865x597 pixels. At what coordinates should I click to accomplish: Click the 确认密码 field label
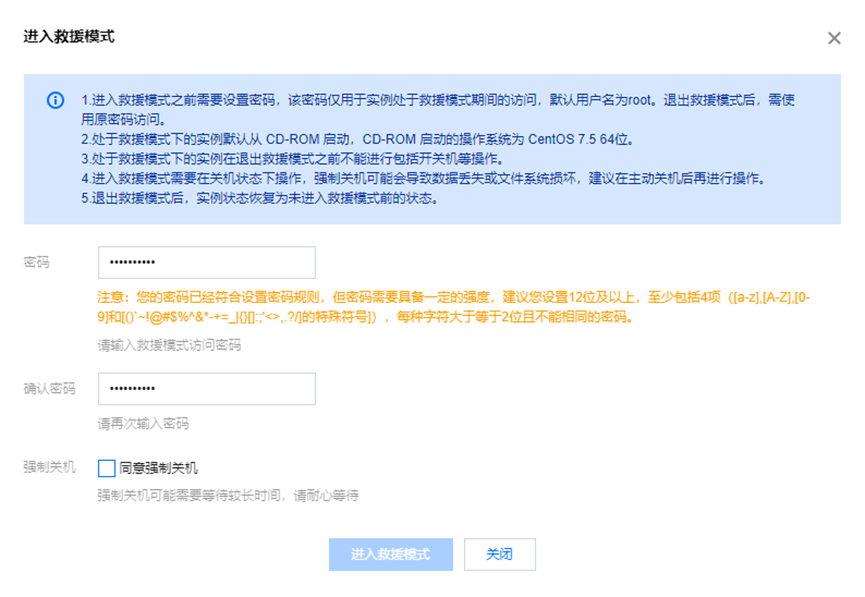coord(49,389)
